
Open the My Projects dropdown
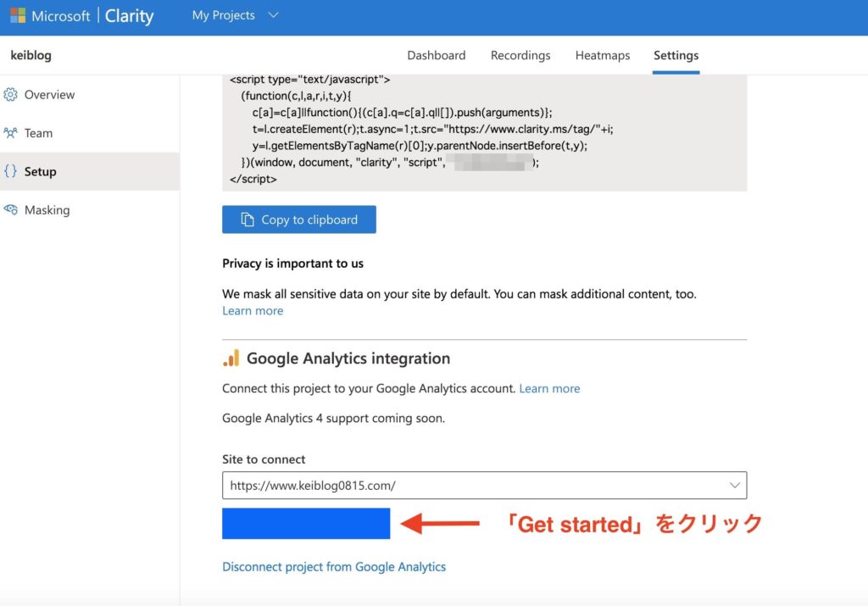click(235, 15)
